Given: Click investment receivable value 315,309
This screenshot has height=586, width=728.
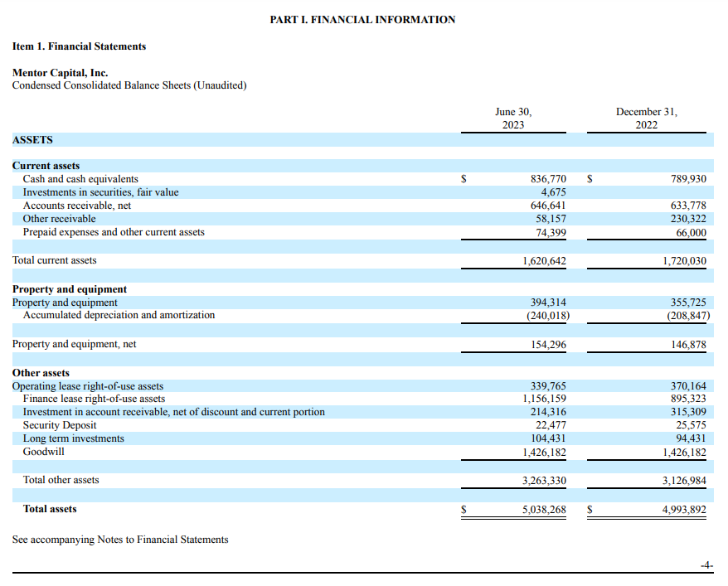Looking at the screenshot, I should pos(688,412).
